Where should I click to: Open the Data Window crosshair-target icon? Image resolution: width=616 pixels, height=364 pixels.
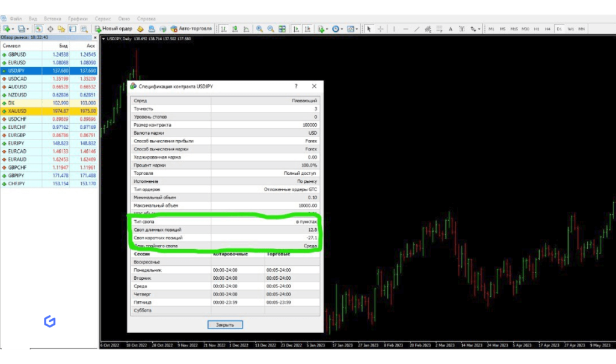pyautogui.click(x=51, y=29)
